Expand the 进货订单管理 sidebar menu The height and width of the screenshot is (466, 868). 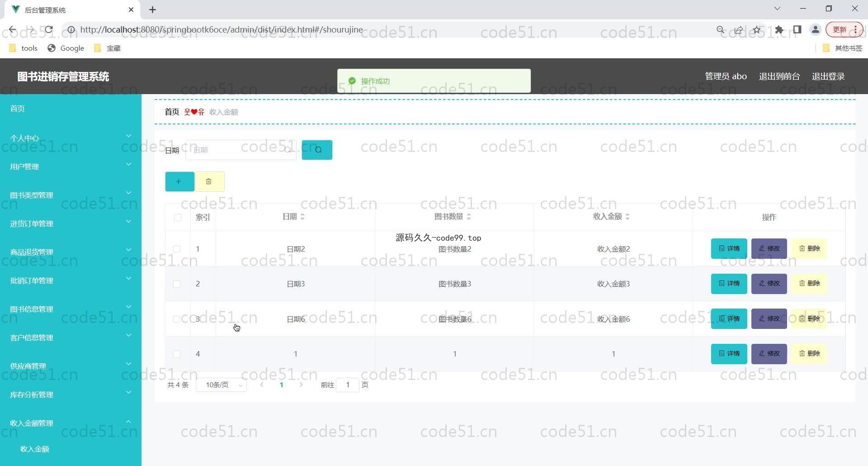[x=71, y=223]
